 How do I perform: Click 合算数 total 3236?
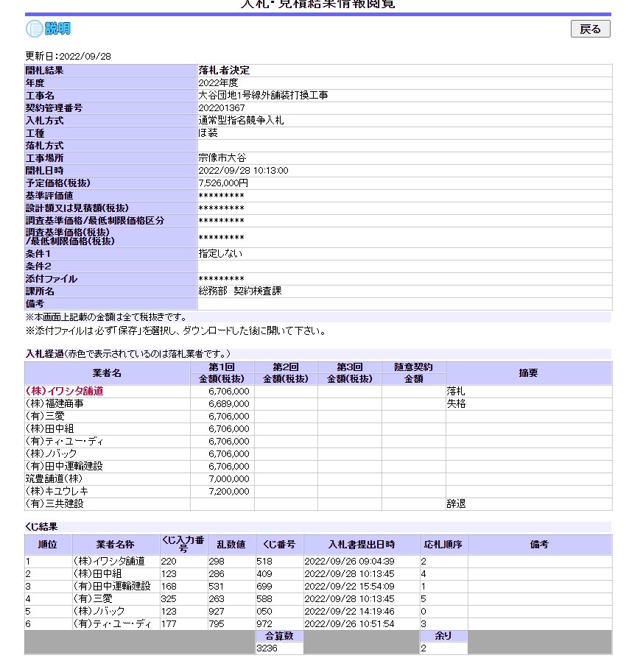(x=267, y=648)
